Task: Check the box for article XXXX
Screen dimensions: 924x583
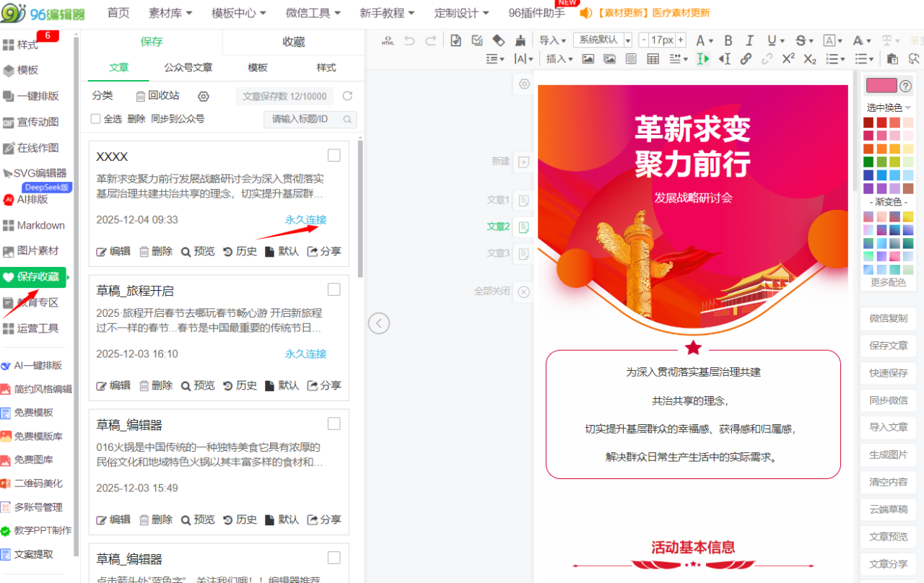Action: click(334, 155)
